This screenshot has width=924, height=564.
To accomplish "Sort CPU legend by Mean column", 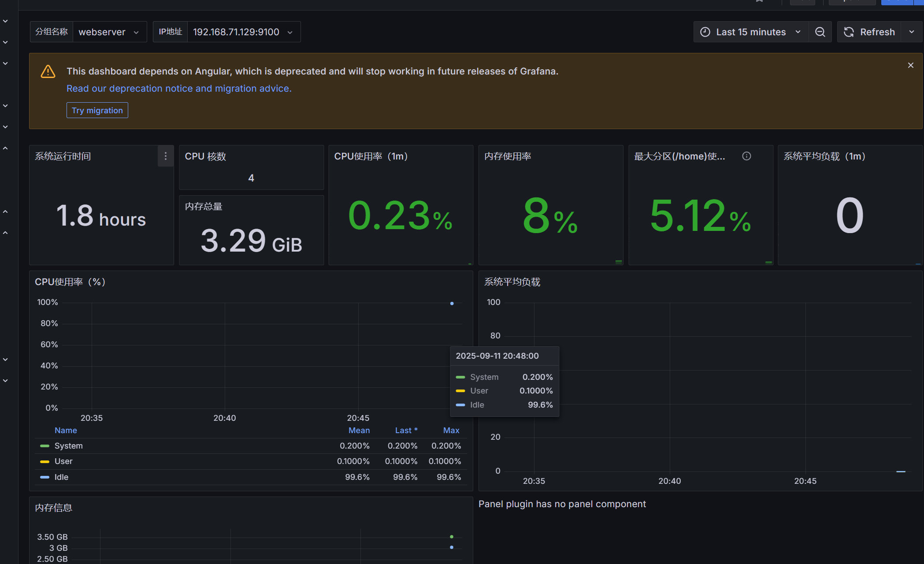I will pyautogui.click(x=359, y=430).
